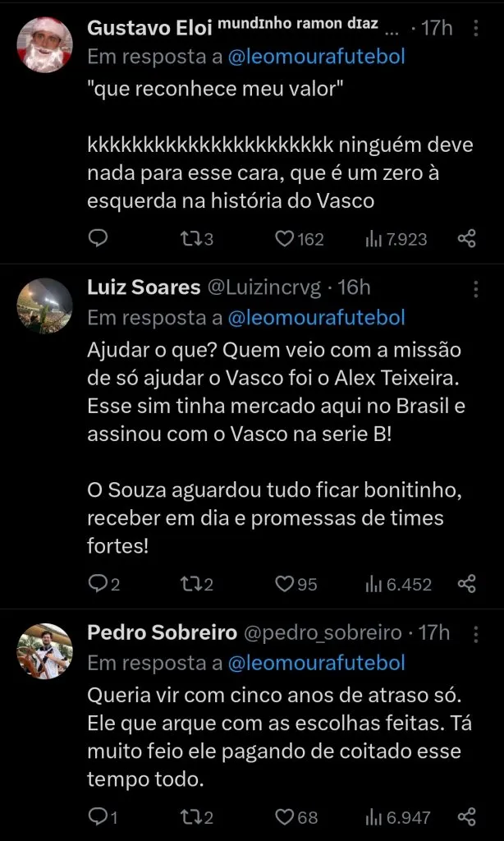The height and width of the screenshot is (841, 504).
Task: Like Pedro Sobreiro's tweet
Action: pos(284,816)
